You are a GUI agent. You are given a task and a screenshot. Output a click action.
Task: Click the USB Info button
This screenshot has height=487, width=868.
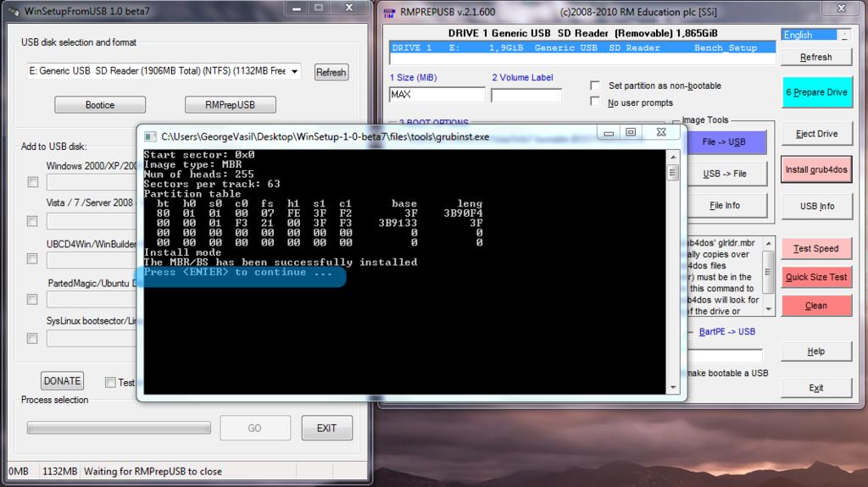[816, 206]
